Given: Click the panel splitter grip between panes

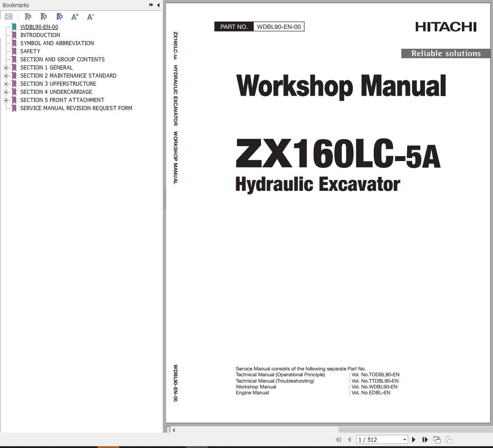Looking at the screenshot, I should tap(164, 199).
